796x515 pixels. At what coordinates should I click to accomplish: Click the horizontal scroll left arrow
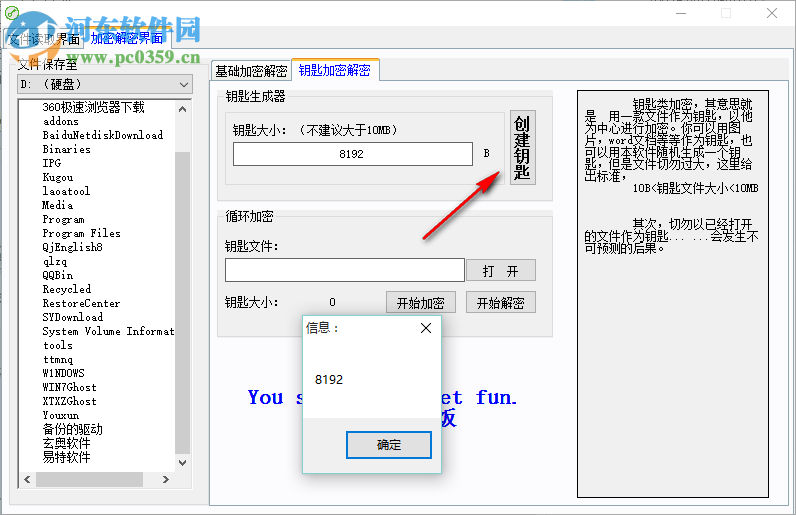pyautogui.click(x=27, y=479)
